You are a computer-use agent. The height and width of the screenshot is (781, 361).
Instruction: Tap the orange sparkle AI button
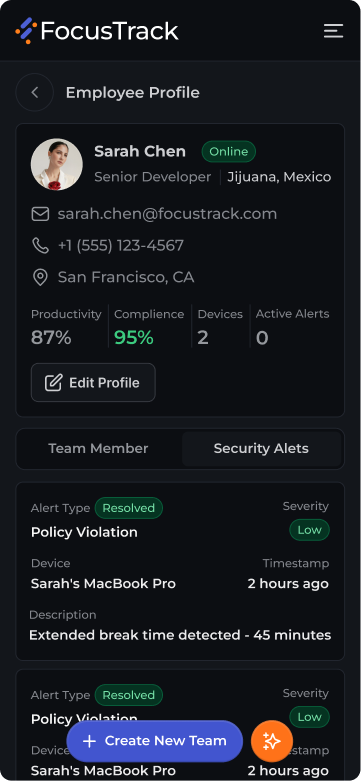click(x=272, y=741)
